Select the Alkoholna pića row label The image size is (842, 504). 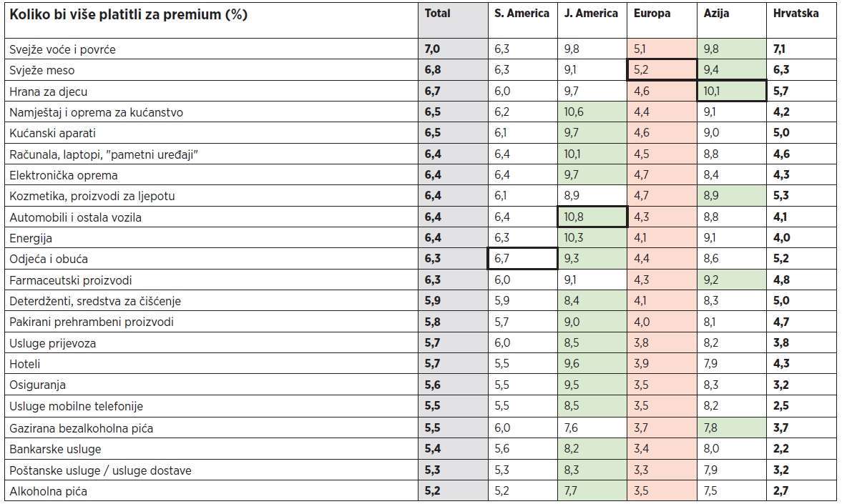tap(49, 491)
